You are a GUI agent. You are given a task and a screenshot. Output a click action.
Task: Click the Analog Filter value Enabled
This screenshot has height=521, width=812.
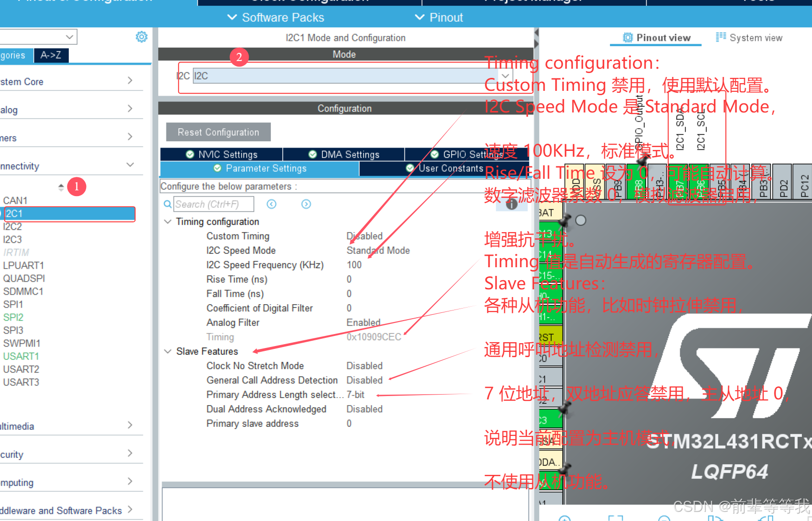[363, 323]
